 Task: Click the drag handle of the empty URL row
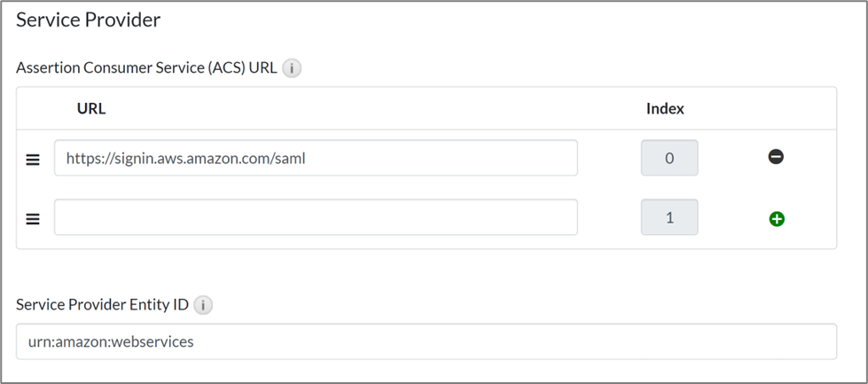pyautogui.click(x=33, y=218)
